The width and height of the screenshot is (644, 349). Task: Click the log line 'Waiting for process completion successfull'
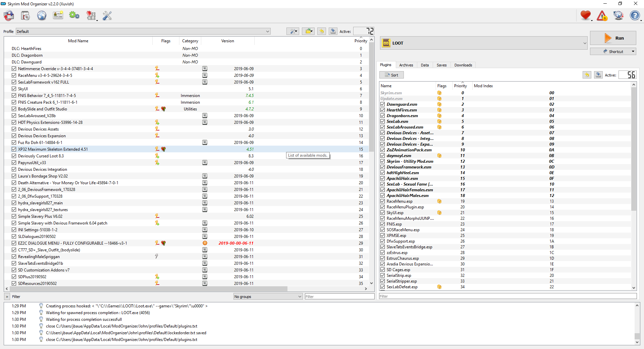coord(84,319)
